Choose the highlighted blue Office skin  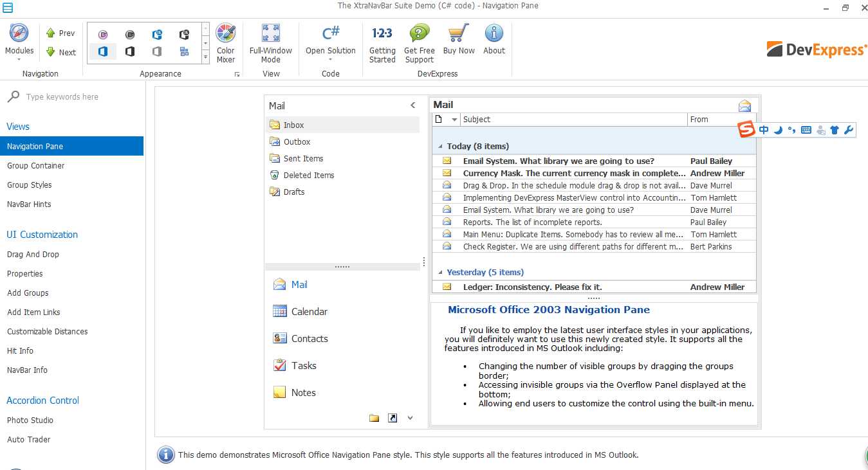pos(103,51)
